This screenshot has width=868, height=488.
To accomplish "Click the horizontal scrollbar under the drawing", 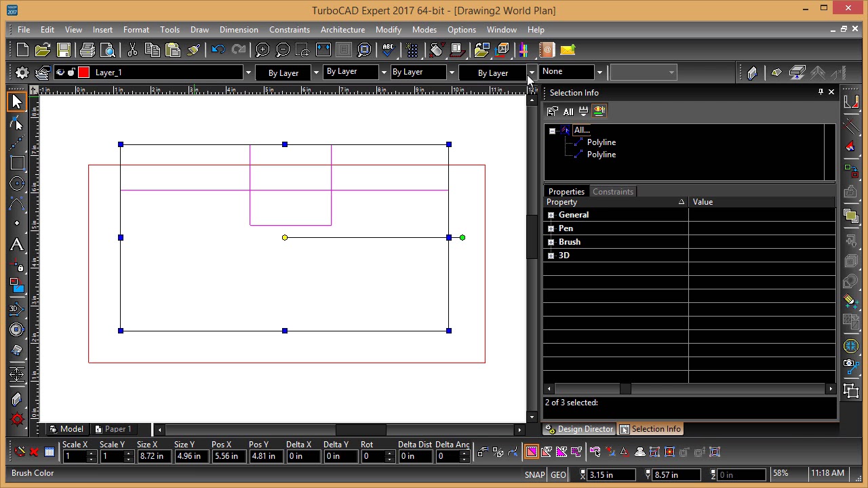I will pos(339,430).
